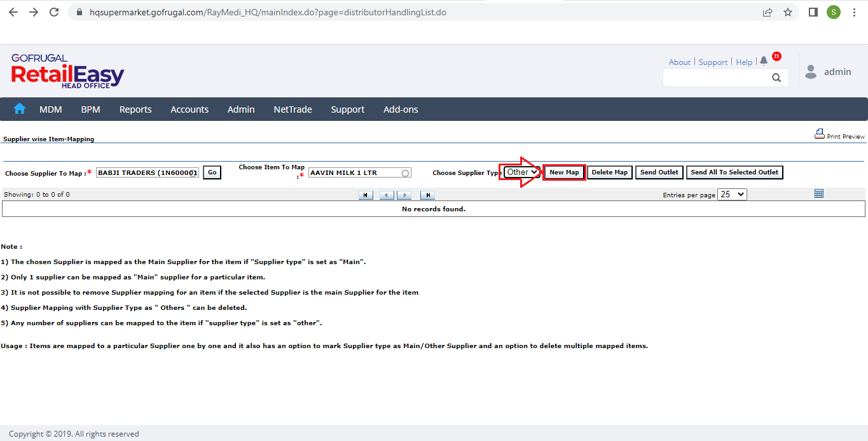Screen dimensions: 868x441
Task: Click the header search box
Action: pyautogui.click(x=726, y=78)
